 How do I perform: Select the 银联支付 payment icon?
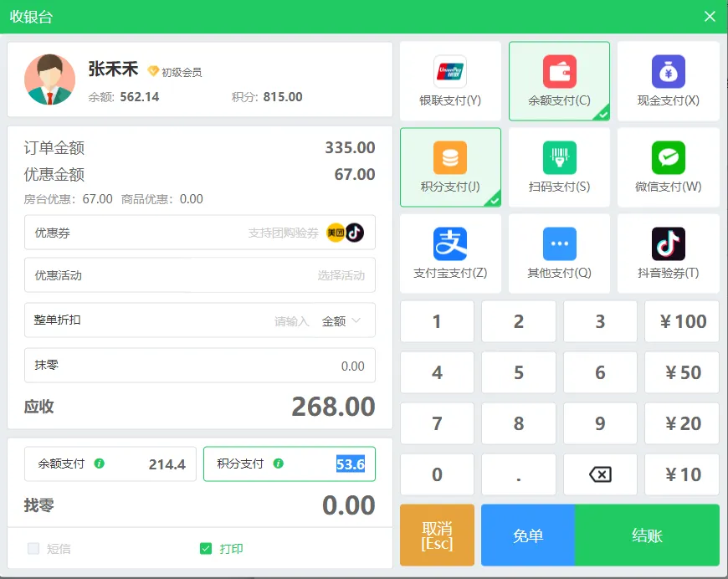click(x=450, y=80)
